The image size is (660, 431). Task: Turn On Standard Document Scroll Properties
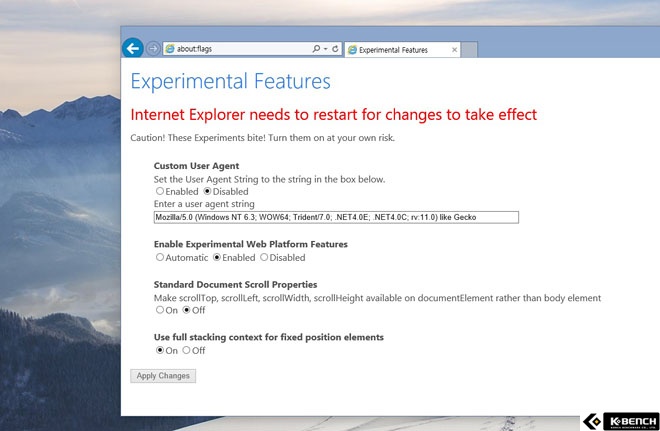[x=160, y=310]
